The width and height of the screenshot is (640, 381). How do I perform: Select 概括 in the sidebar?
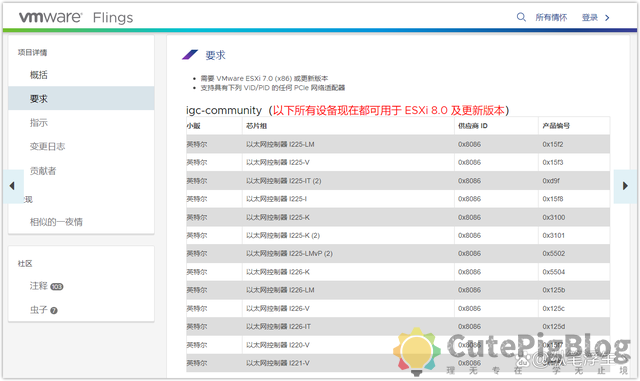pos(39,75)
